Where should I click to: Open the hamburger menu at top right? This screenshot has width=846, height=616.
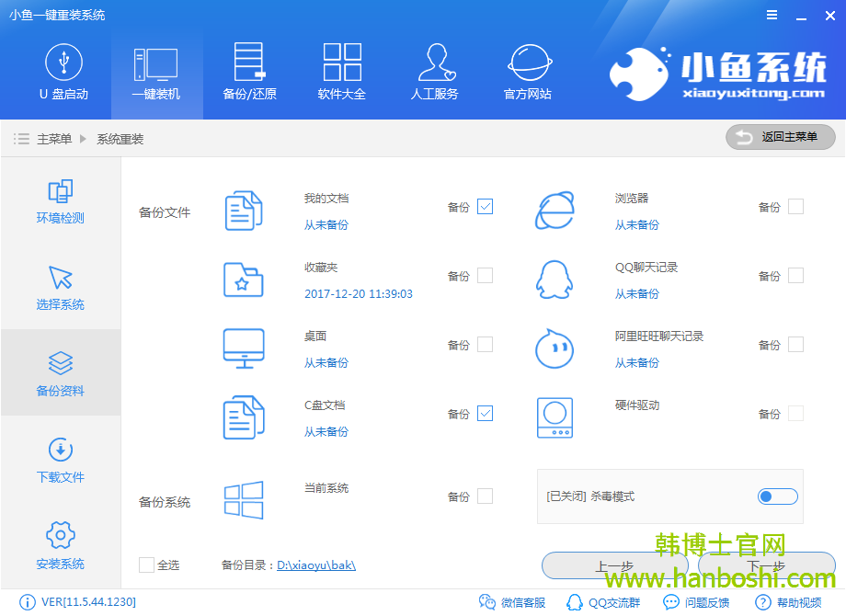coord(771,14)
